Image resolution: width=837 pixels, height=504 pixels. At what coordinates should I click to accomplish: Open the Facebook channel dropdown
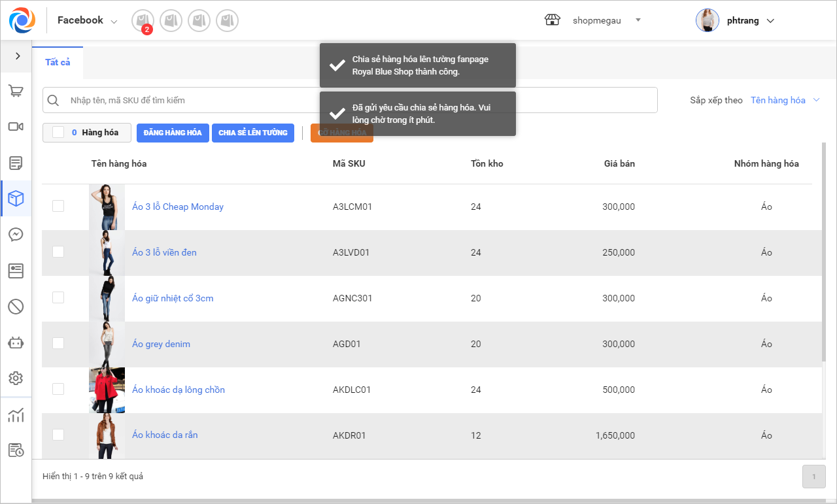[x=88, y=21]
